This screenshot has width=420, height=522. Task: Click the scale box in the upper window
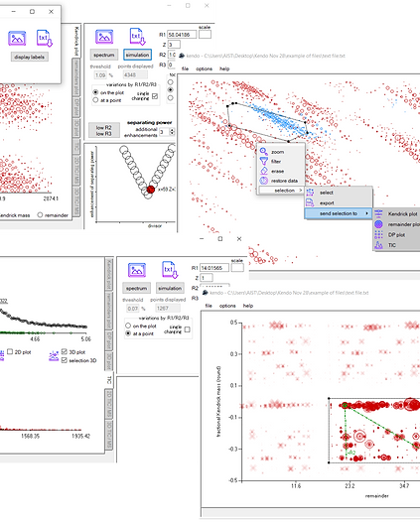point(205,34)
